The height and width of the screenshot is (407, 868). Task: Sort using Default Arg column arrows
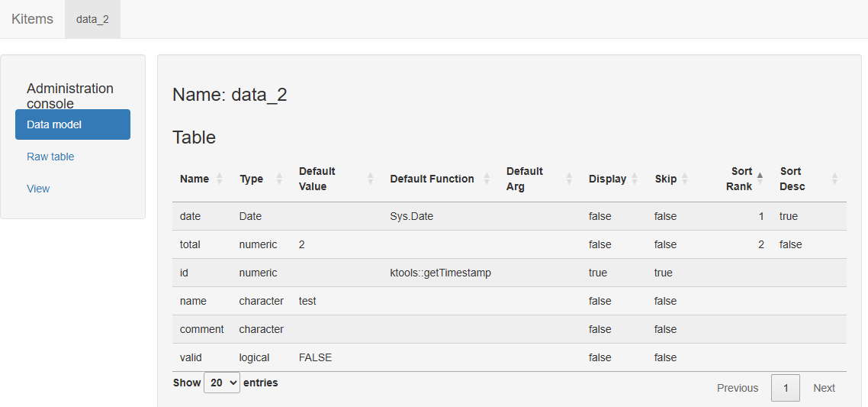(569, 179)
